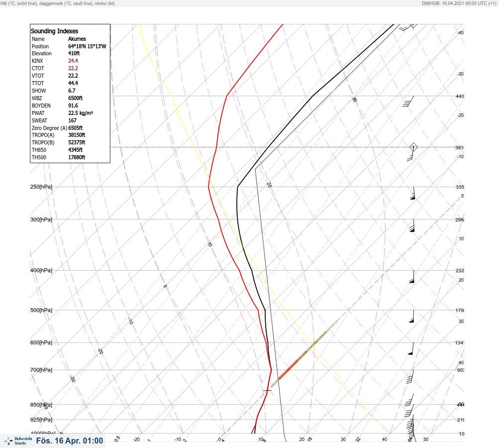499x448 pixels.
Task: Click the VTOT value 22.2
Action: (x=73, y=76)
